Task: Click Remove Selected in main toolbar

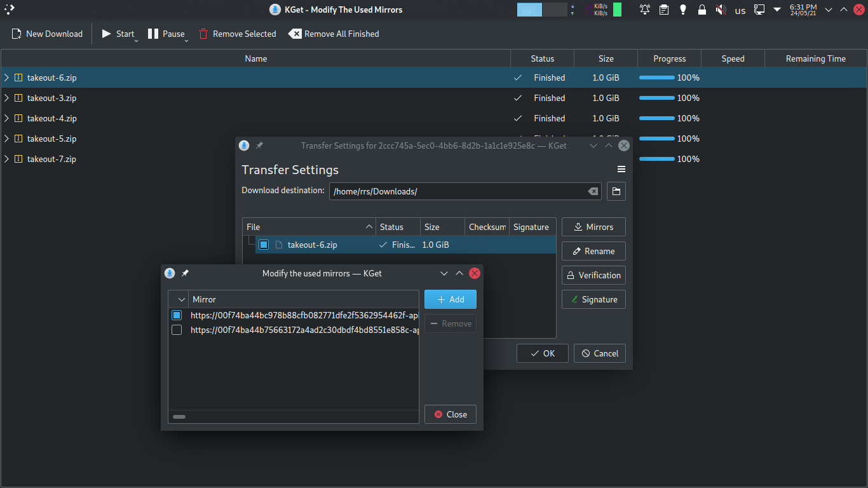Action: point(237,34)
